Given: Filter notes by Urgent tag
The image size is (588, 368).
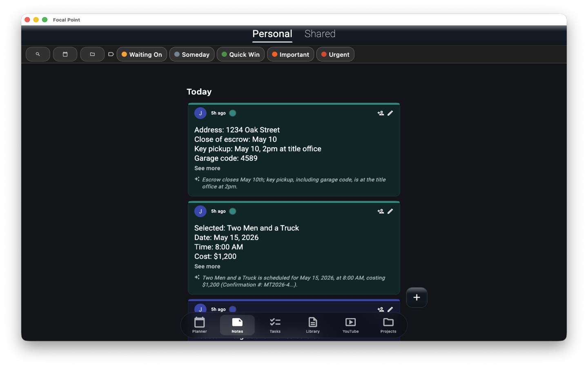Looking at the screenshot, I should (335, 54).
